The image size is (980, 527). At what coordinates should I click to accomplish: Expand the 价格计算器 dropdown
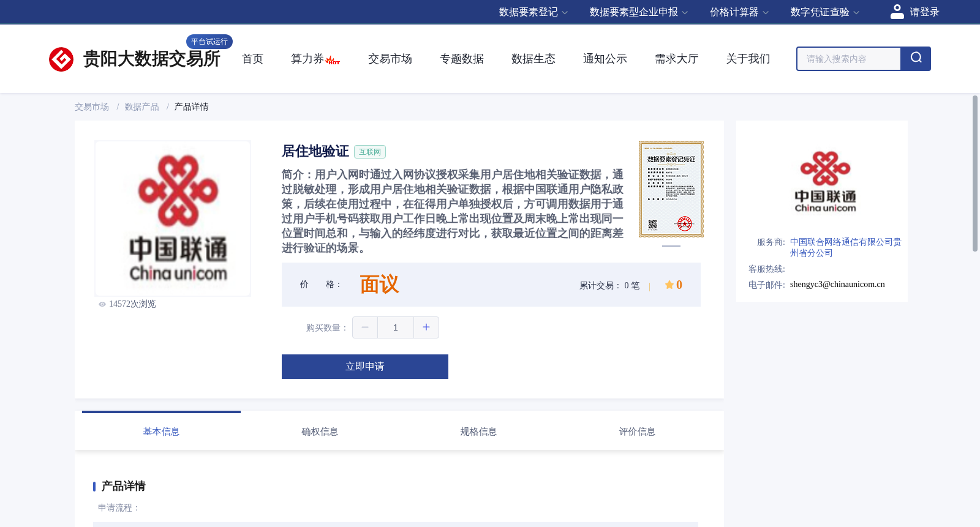[x=739, y=12]
